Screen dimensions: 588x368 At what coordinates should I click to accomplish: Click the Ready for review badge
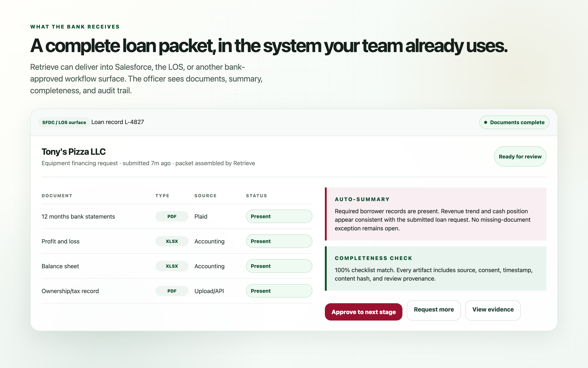pos(520,157)
